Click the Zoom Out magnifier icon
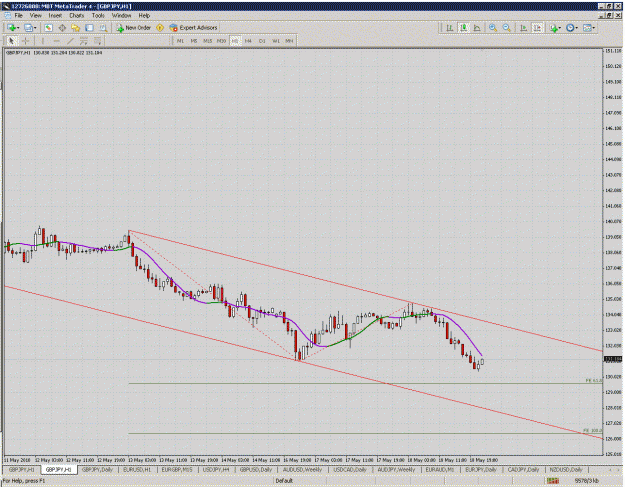 (507, 27)
